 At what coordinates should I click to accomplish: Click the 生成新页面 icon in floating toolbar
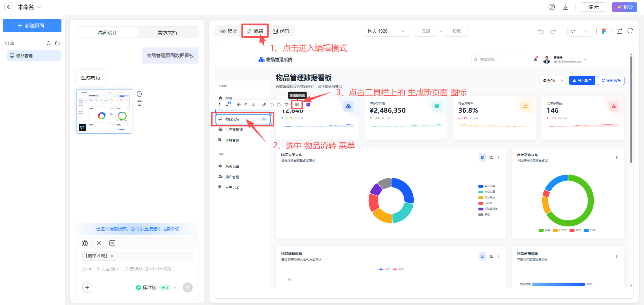point(297,105)
